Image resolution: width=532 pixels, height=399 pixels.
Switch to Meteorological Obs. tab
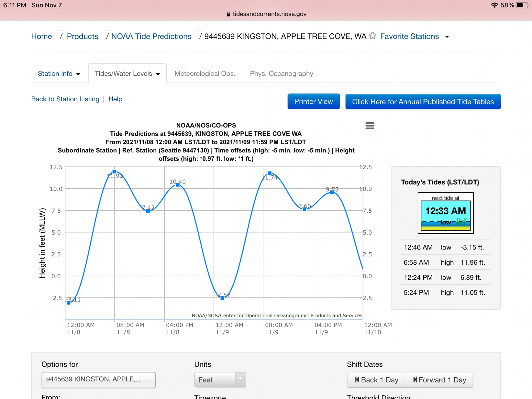click(x=205, y=74)
